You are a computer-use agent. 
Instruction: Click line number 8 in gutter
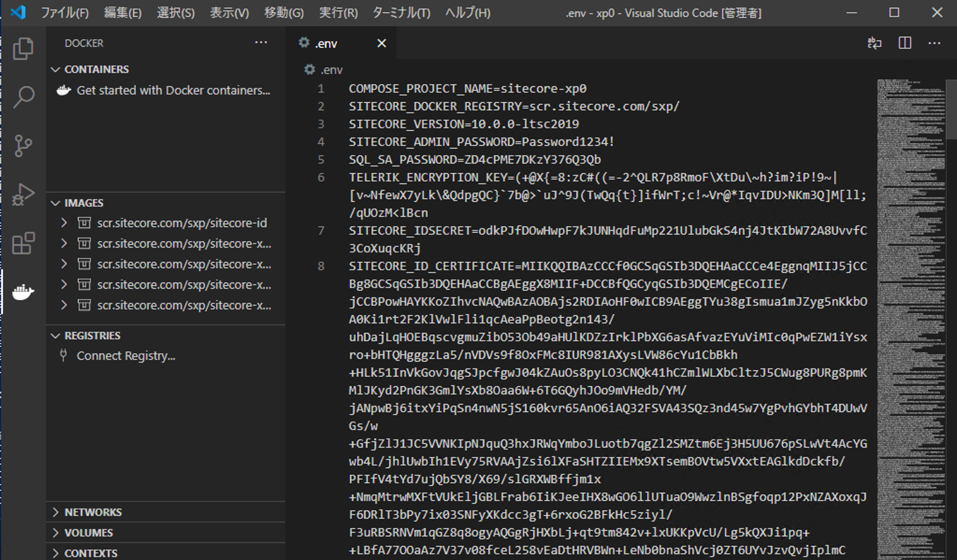pos(321,266)
